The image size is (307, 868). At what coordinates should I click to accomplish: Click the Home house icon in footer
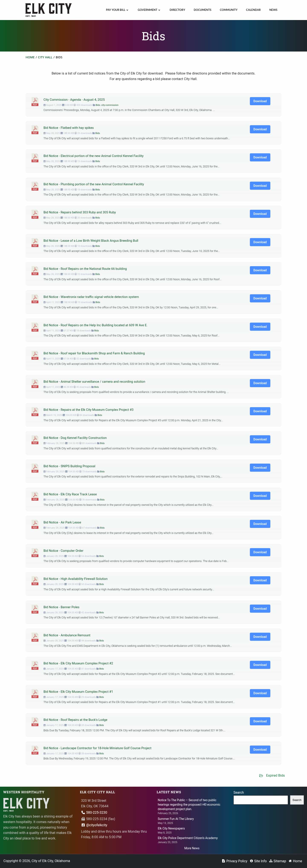pos(290,861)
